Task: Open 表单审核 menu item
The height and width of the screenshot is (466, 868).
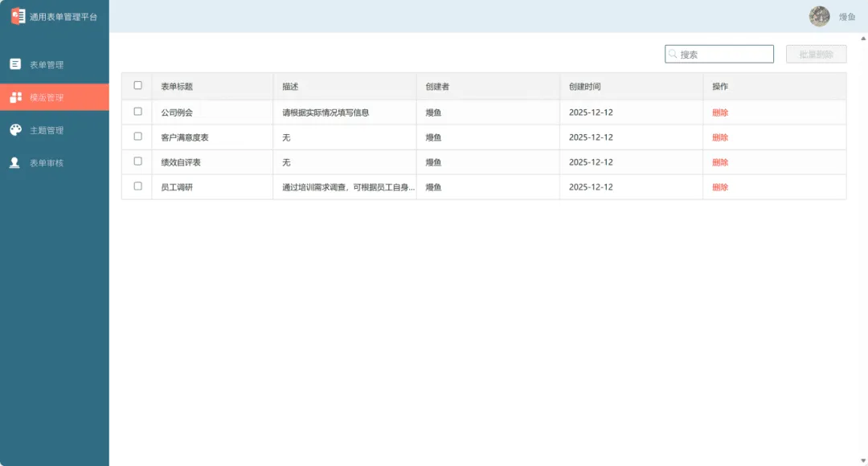Action: tap(55, 163)
